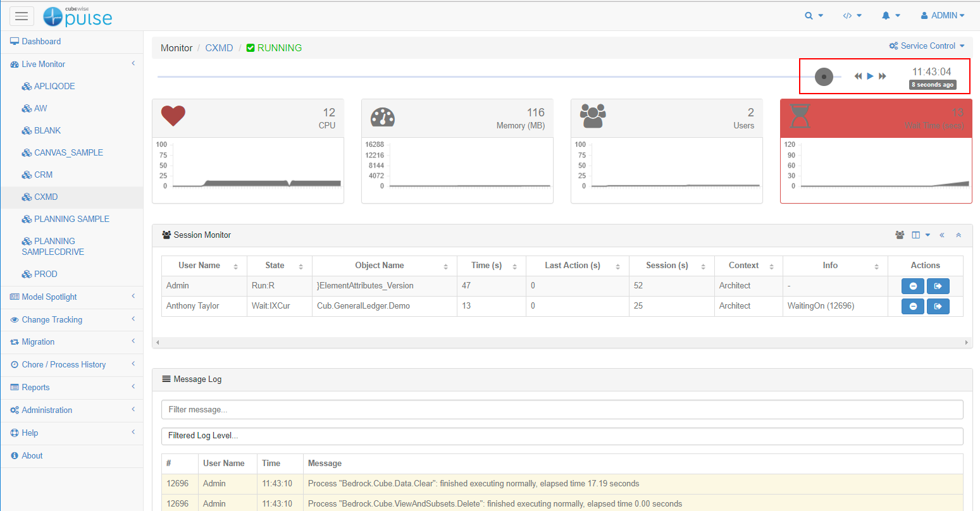This screenshot has height=511, width=980.
Task: Cancel the Admin session thread
Action: coord(912,286)
